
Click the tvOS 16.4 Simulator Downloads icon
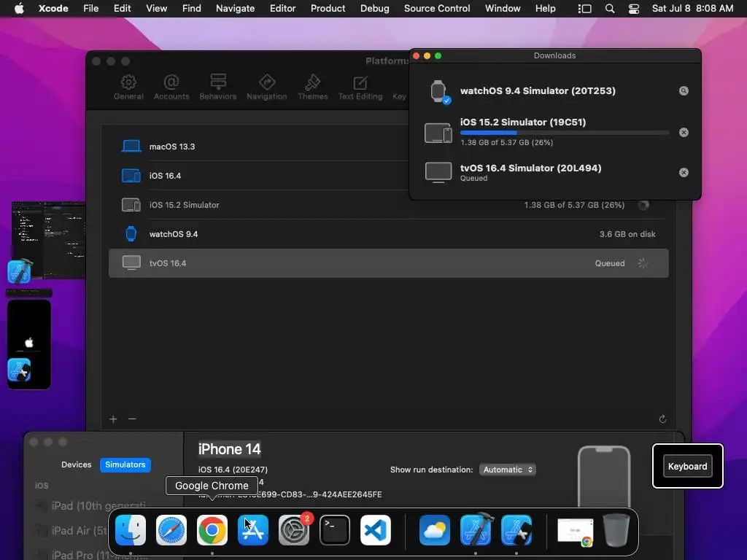pos(438,172)
